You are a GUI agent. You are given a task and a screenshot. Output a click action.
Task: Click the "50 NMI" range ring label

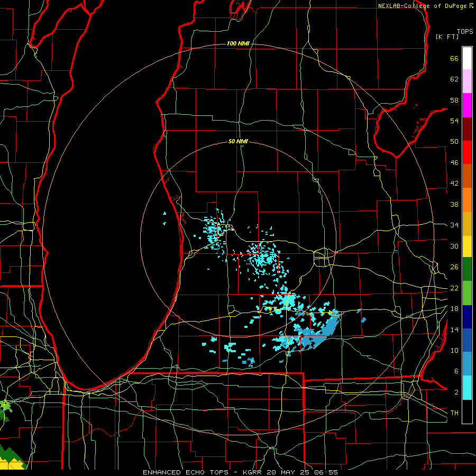click(x=238, y=141)
